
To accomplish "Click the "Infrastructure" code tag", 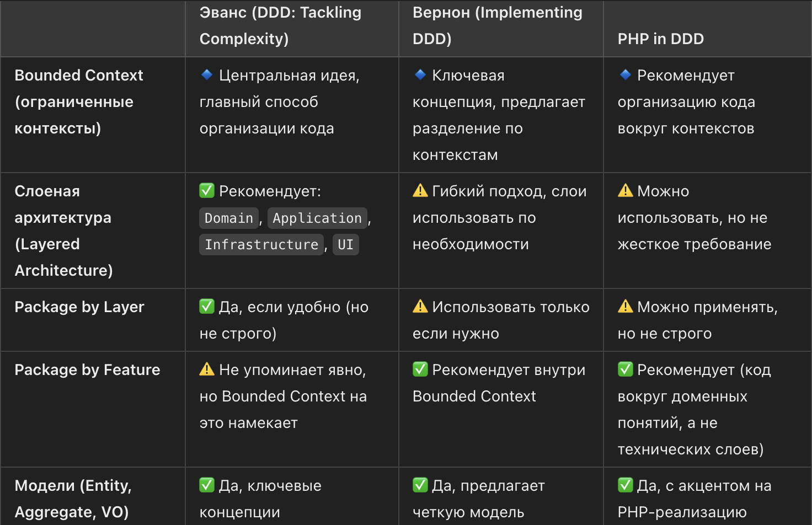I will coord(261,245).
